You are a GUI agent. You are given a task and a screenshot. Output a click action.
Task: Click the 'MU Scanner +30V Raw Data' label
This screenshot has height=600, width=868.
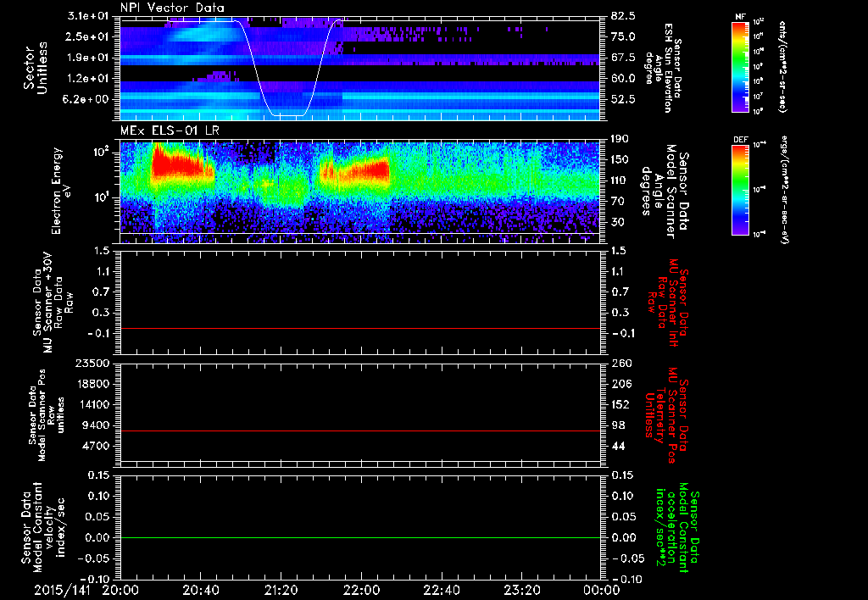click(53, 303)
